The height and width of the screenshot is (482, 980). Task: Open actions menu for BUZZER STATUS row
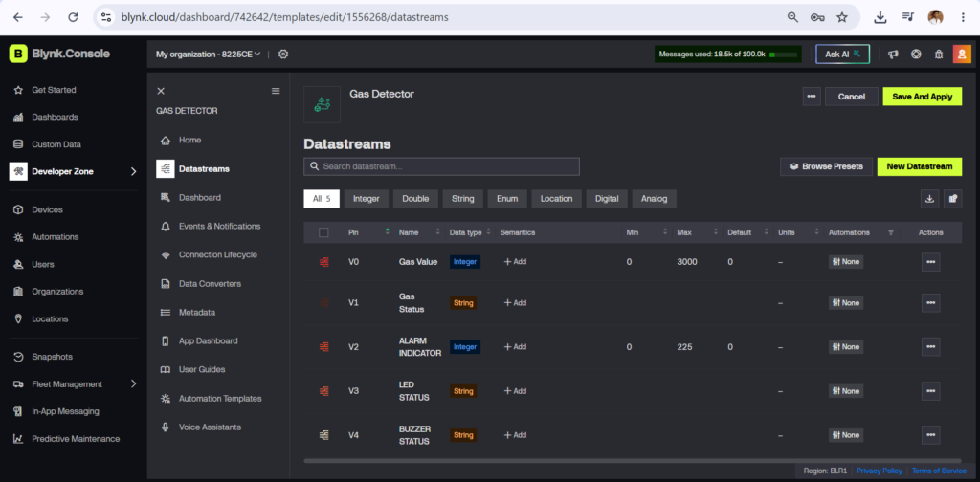(x=930, y=434)
